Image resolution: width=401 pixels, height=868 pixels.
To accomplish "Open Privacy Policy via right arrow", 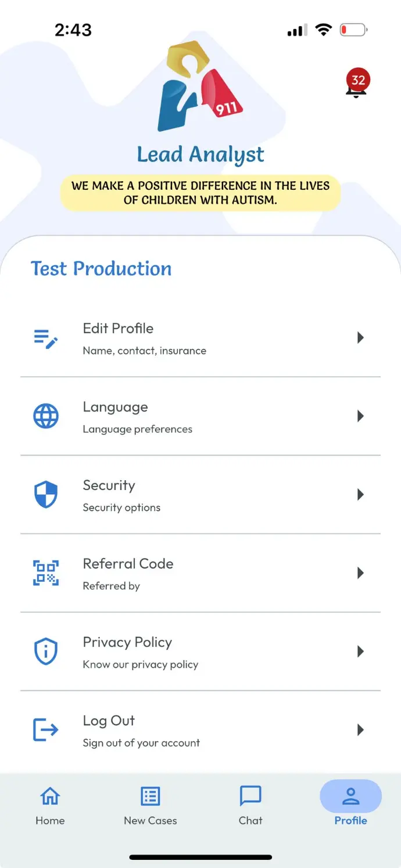I will [360, 651].
